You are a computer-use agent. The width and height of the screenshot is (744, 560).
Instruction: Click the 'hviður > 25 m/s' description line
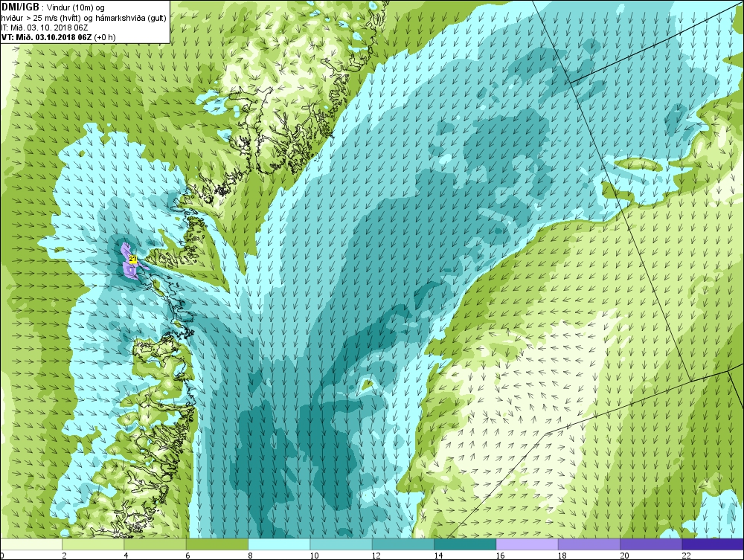point(83,18)
